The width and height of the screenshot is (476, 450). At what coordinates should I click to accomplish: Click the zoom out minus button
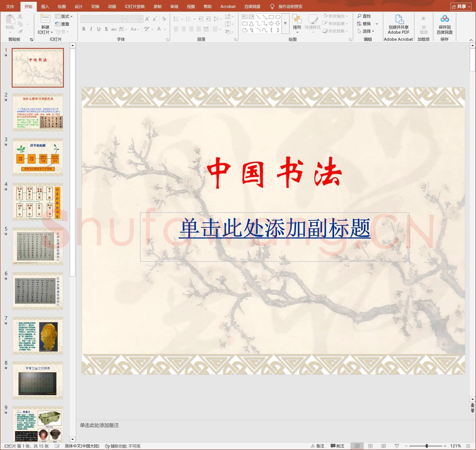click(406, 446)
